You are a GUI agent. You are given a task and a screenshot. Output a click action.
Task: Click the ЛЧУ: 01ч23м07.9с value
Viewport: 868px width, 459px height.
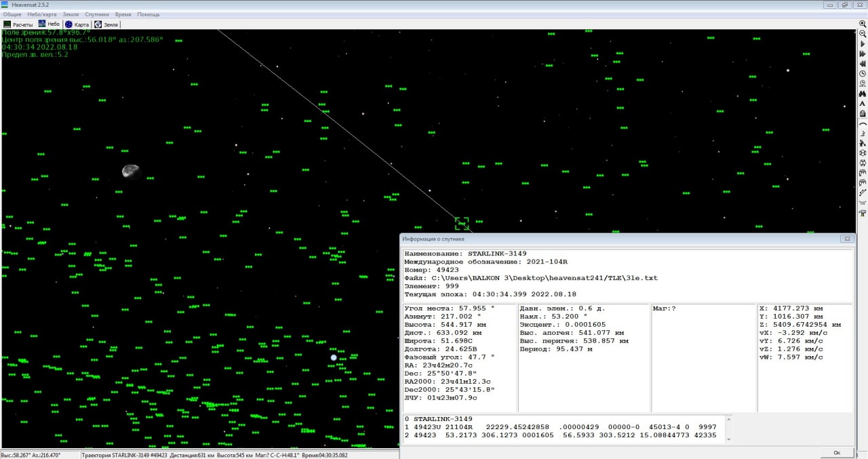pos(440,397)
